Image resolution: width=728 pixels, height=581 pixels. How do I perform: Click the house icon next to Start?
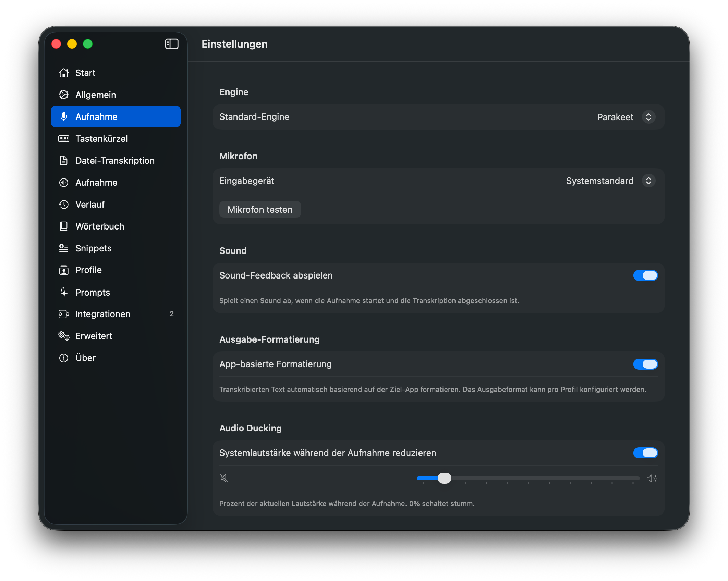click(x=64, y=73)
